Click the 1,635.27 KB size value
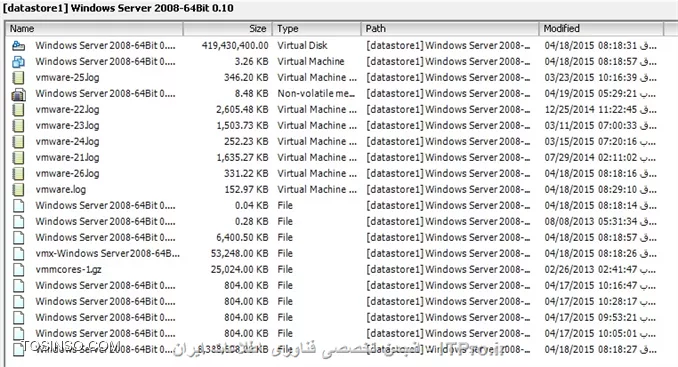 [242, 157]
